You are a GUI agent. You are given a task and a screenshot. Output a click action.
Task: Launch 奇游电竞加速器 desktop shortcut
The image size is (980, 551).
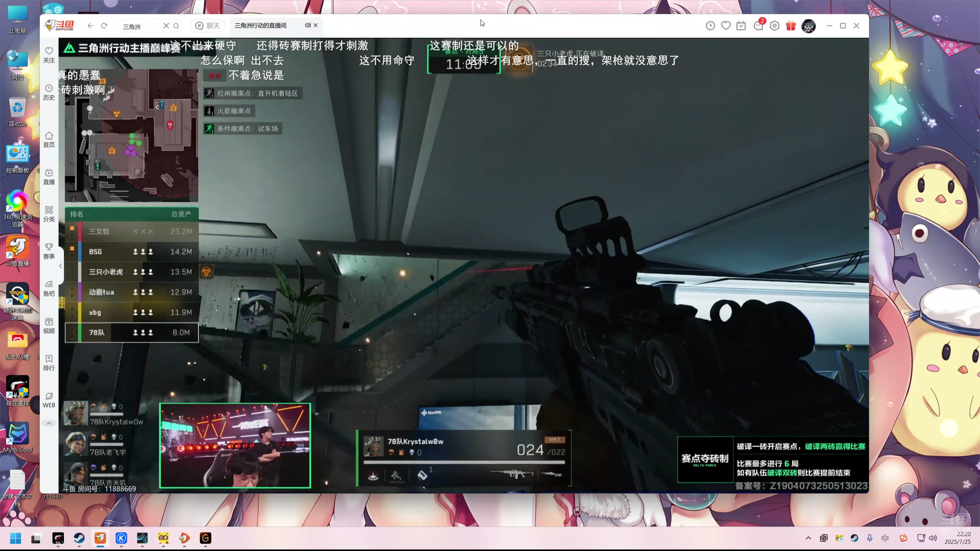click(x=18, y=302)
